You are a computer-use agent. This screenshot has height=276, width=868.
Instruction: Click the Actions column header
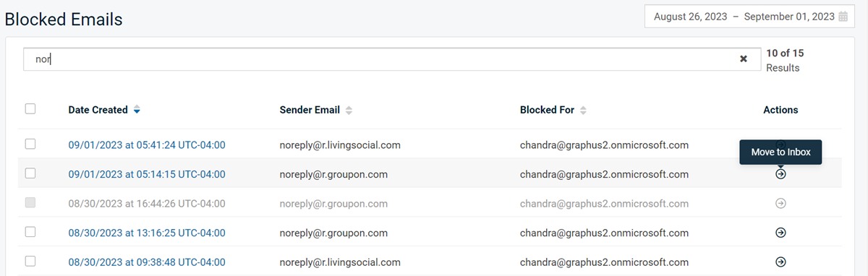[x=780, y=110]
